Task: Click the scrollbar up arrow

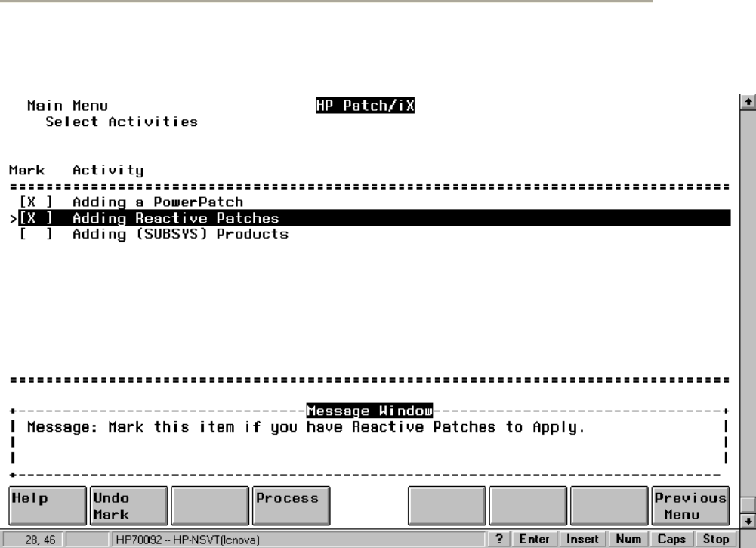Action: 748,102
